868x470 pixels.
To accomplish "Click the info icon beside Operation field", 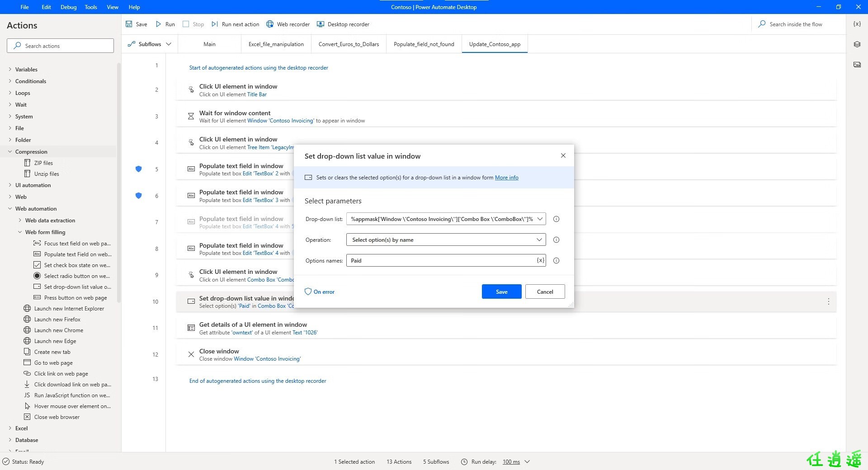I will coord(556,240).
